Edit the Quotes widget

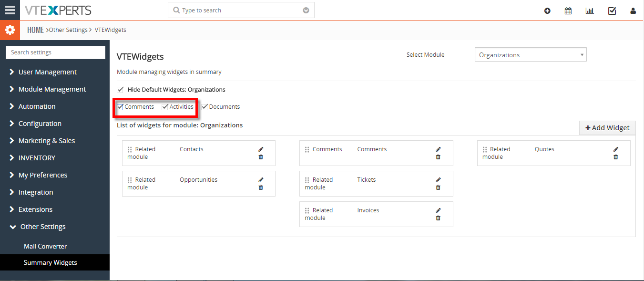(x=616, y=149)
